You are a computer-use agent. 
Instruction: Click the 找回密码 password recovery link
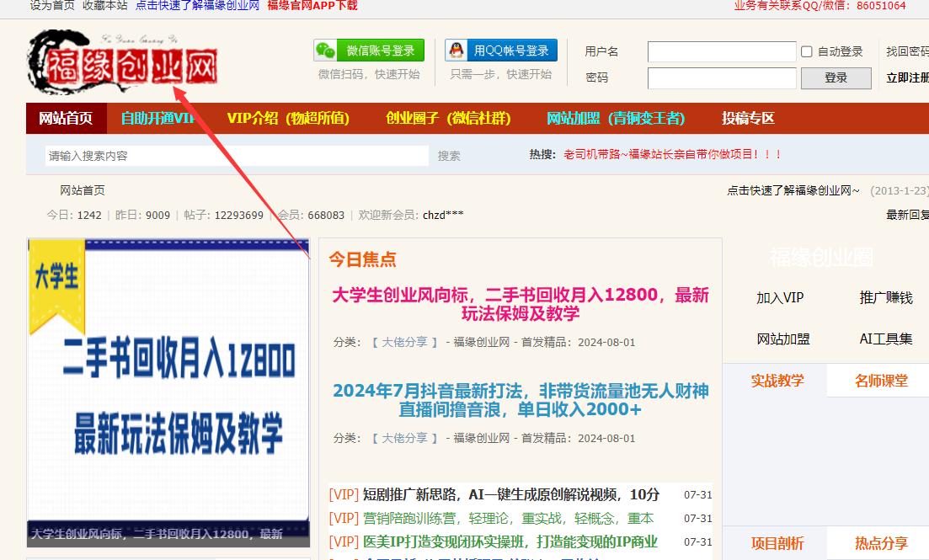[910, 51]
